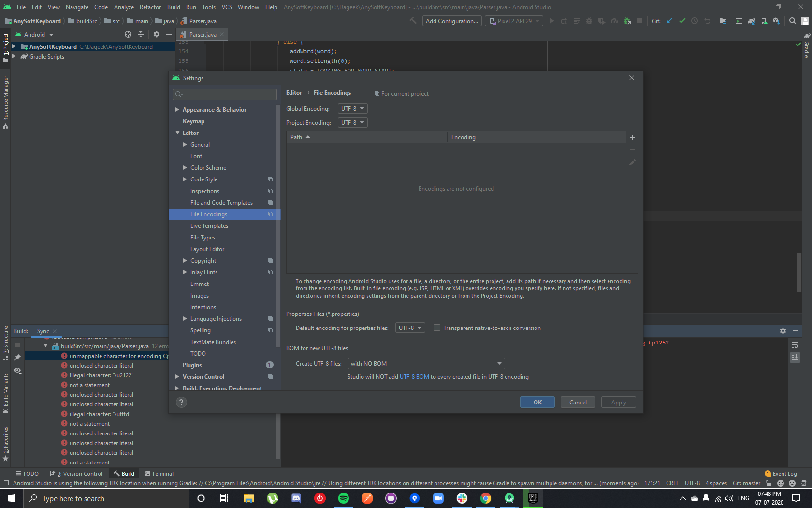Open Spotify from the taskbar

tap(344, 498)
